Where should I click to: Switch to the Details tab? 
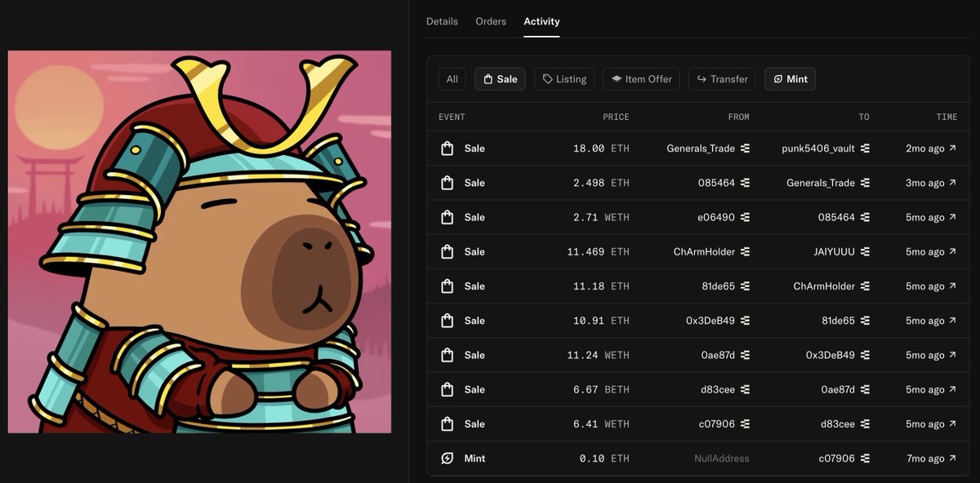442,21
